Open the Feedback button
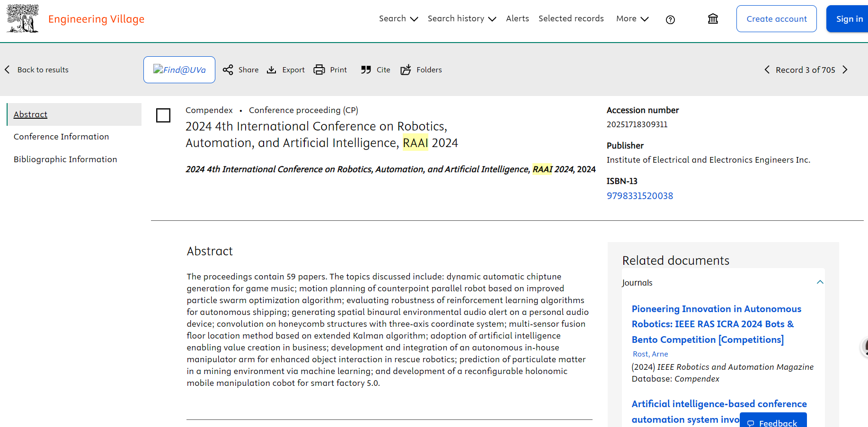Image resolution: width=868 pixels, height=427 pixels. 773,421
